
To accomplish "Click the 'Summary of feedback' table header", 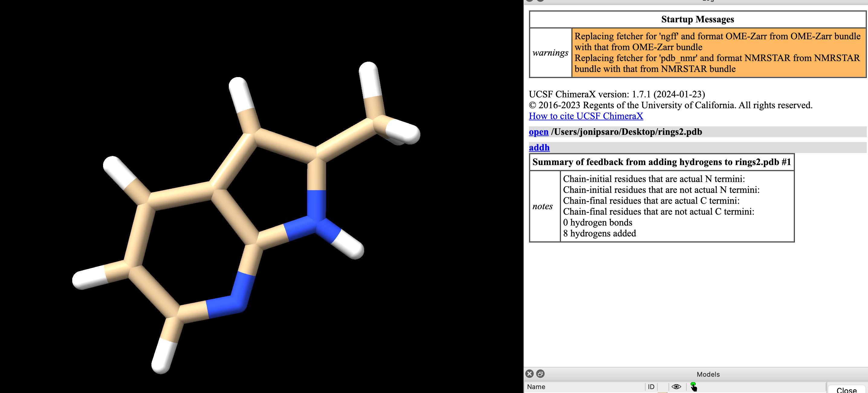I will coord(661,162).
